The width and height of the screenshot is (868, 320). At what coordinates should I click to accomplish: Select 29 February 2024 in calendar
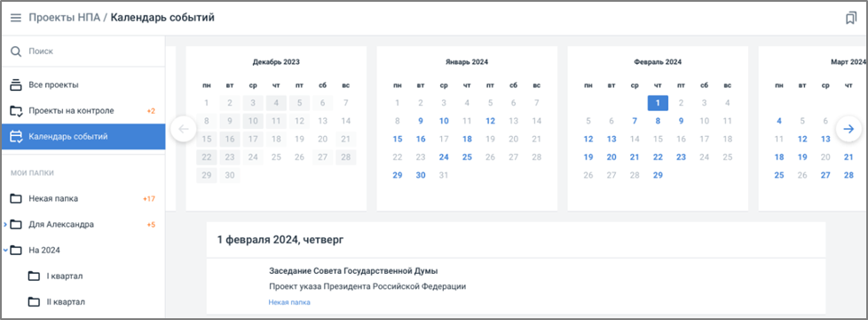[x=658, y=175]
